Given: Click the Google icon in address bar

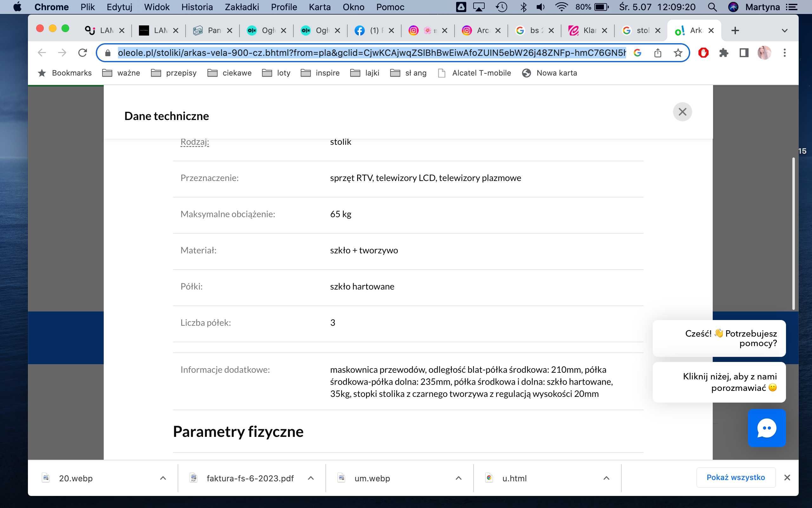Looking at the screenshot, I should pos(638,53).
